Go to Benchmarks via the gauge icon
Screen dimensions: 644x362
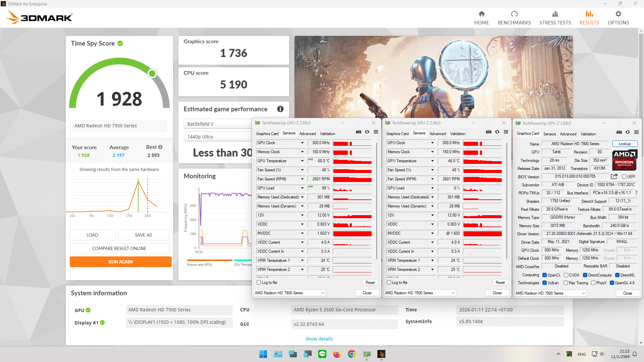[x=514, y=14]
